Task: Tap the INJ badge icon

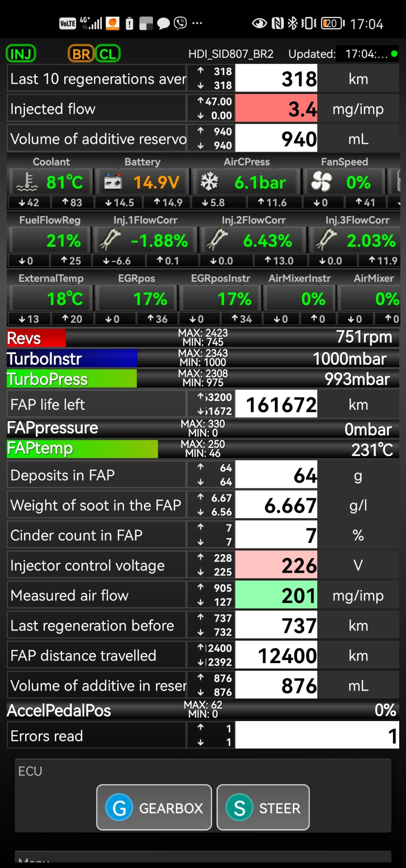Action: click(21, 54)
